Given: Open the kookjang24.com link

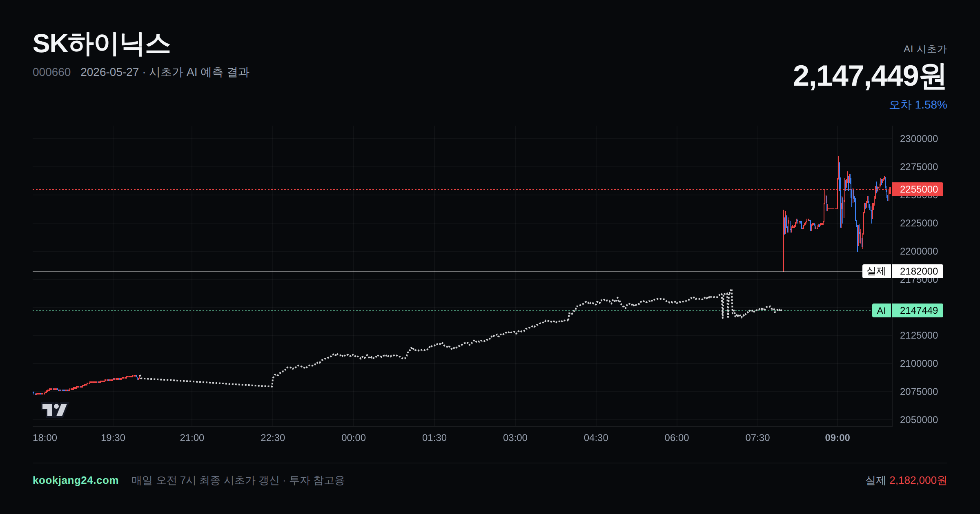Looking at the screenshot, I should [76, 480].
